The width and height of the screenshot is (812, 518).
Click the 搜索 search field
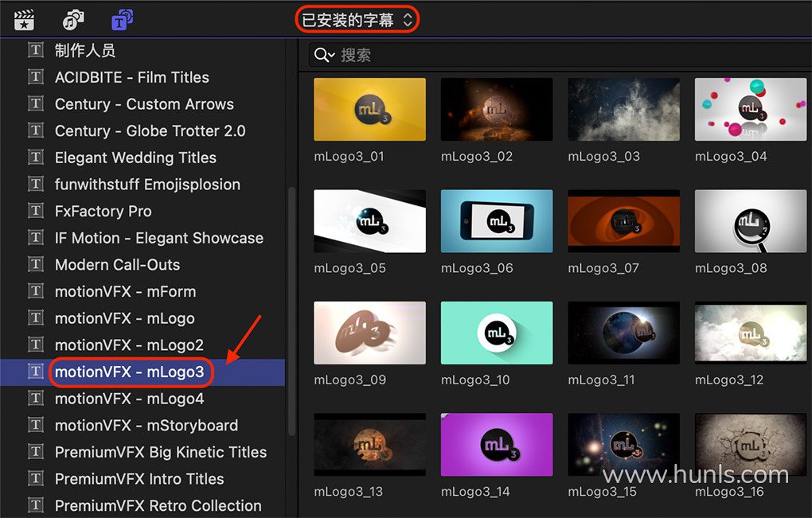[x=560, y=55]
